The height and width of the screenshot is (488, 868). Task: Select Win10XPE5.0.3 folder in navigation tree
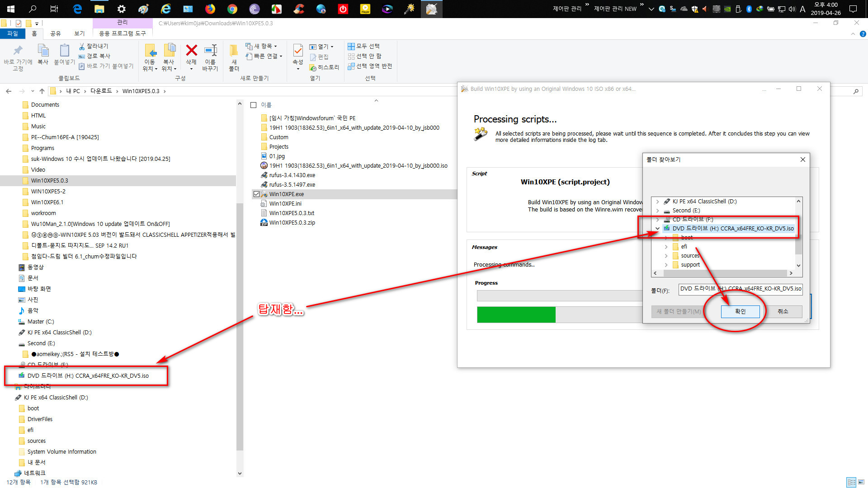(x=49, y=180)
